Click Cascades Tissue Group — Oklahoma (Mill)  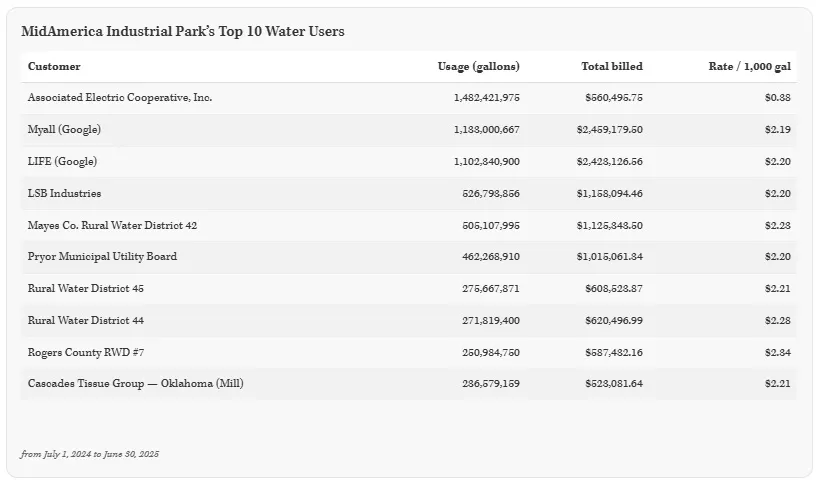135,384
